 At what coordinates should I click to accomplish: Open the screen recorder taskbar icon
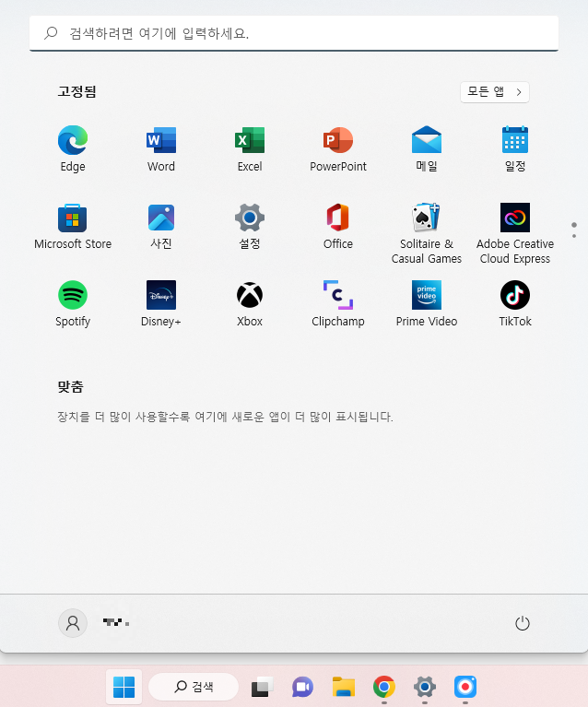coord(465,687)
